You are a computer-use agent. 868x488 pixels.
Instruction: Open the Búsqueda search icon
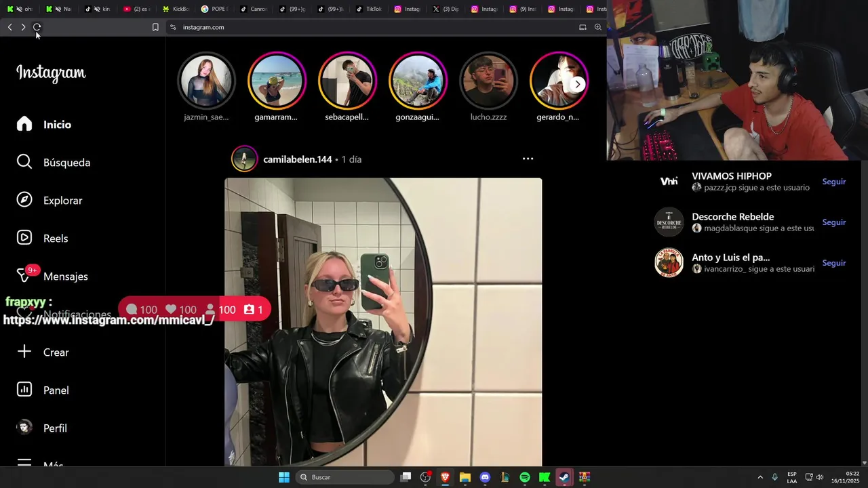point(24,162)
